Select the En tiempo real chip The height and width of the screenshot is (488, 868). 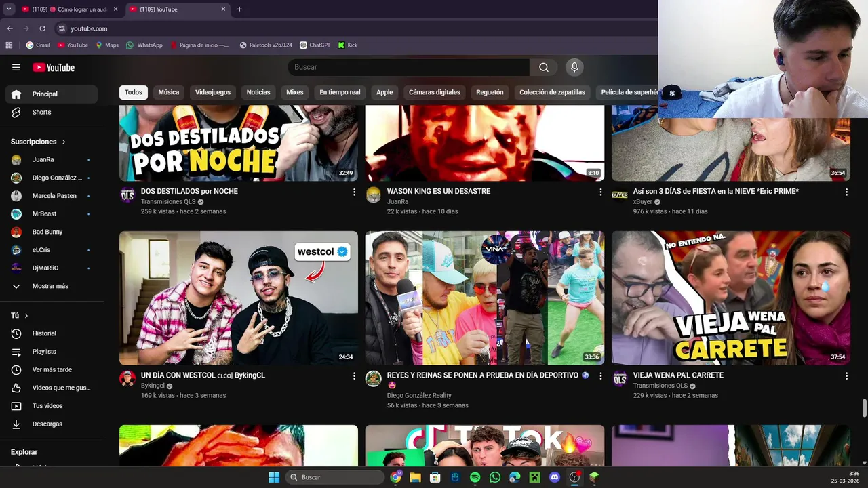coord(340,92)
